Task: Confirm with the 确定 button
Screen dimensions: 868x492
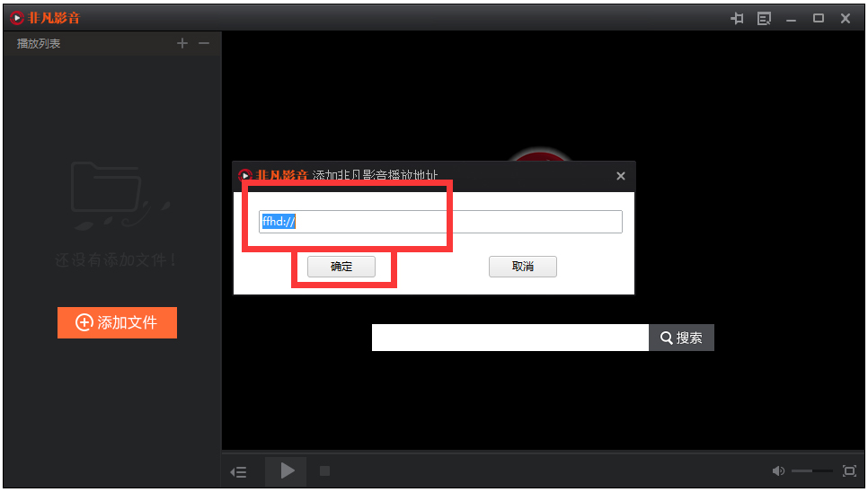Action: pos(341,267)
